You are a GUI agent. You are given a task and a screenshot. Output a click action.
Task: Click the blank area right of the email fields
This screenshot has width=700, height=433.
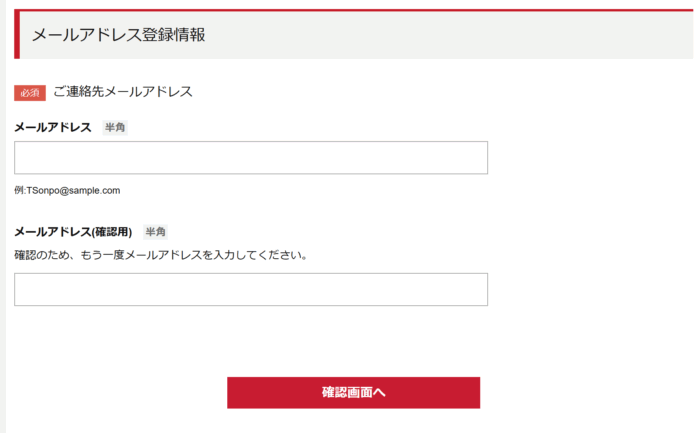pos(590,220)
